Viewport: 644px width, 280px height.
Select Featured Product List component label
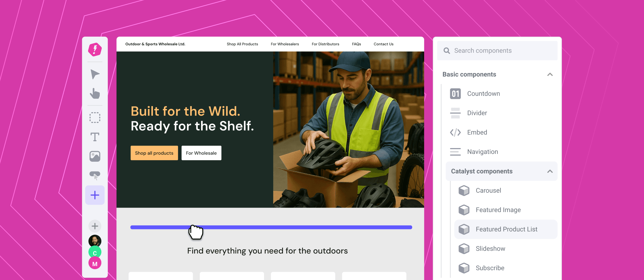click(506, 229)
